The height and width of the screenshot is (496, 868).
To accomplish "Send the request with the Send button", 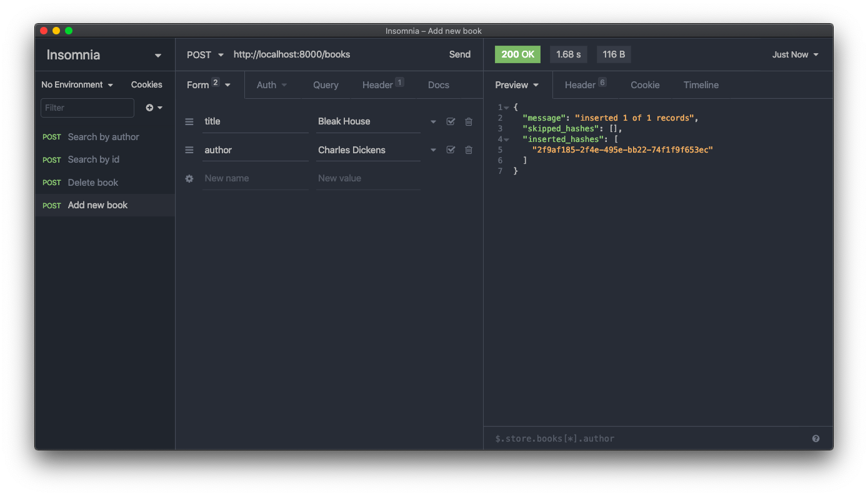I will click(459, 55).
